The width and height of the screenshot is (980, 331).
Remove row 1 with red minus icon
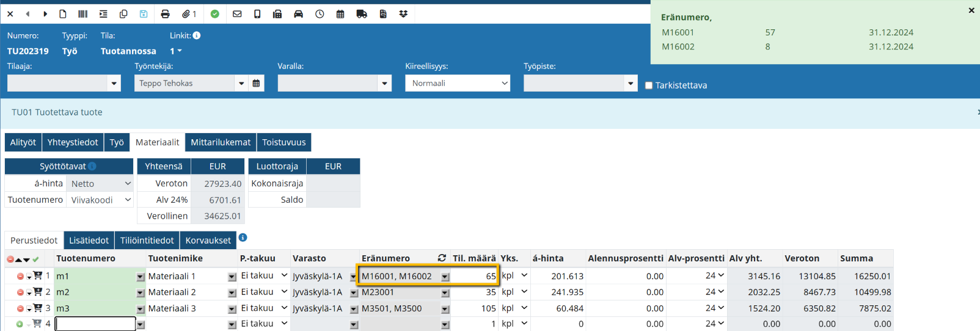pyautogui.click(x=20, y=276)
